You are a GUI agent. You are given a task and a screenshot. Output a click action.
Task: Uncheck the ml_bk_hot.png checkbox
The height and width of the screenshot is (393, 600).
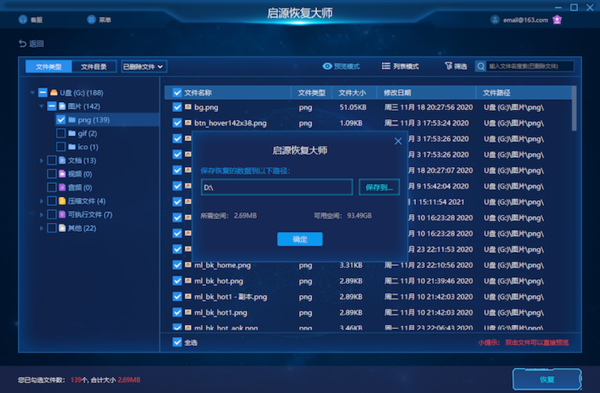tap(177, 280)
